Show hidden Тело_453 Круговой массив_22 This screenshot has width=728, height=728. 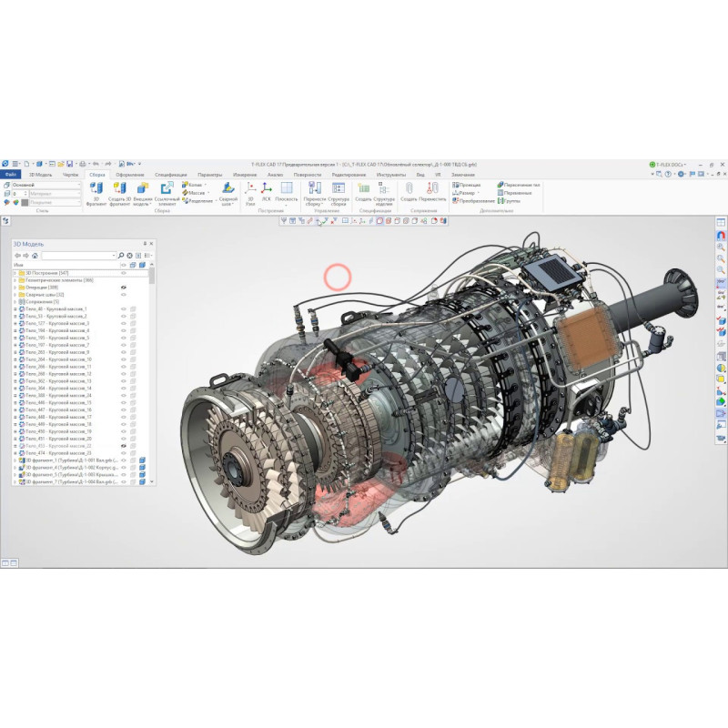124,446
